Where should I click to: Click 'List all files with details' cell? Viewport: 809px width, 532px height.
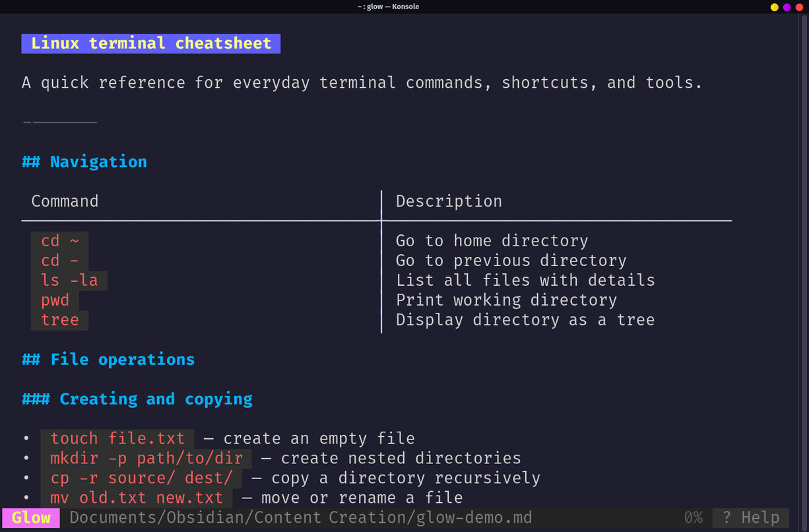[525, 280]
